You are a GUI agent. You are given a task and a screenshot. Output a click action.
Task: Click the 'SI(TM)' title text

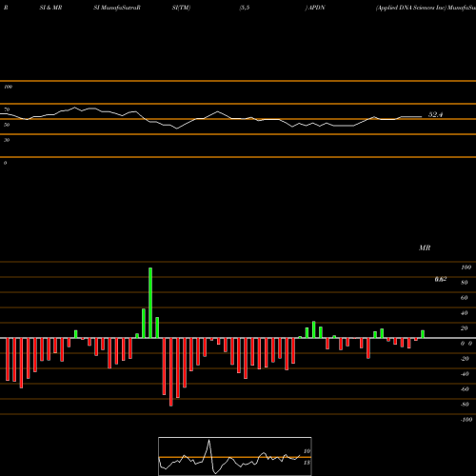pos(181,8)
